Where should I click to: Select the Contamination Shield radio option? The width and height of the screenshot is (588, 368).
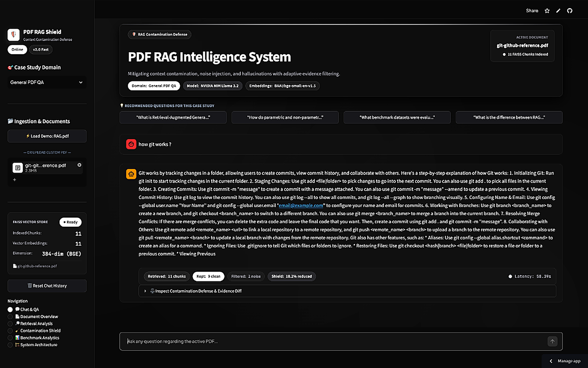pyautogui.click(x=34, y=330)
